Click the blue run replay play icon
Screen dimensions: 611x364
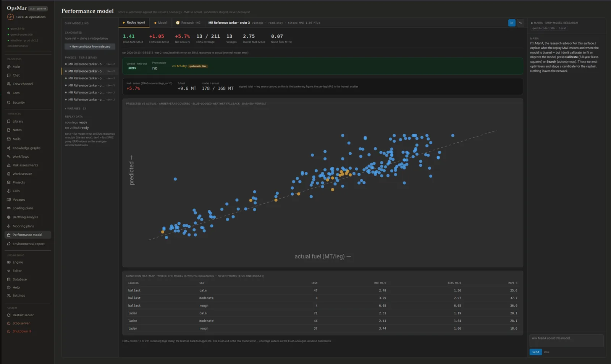[512, 23]
